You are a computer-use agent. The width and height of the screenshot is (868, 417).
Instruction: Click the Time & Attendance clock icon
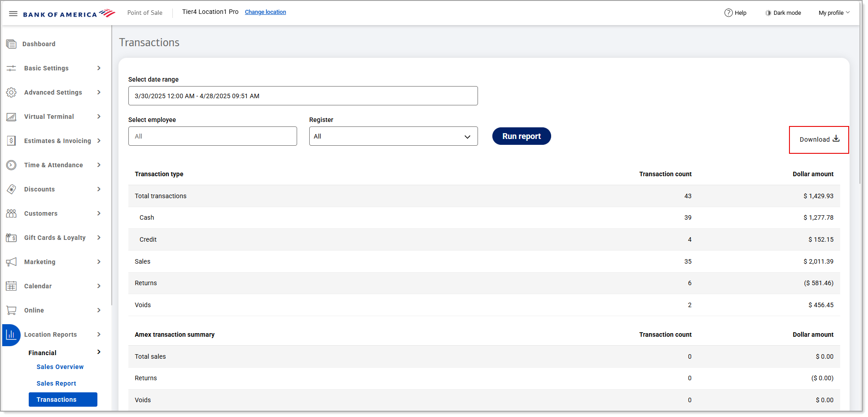click(11, 165)
